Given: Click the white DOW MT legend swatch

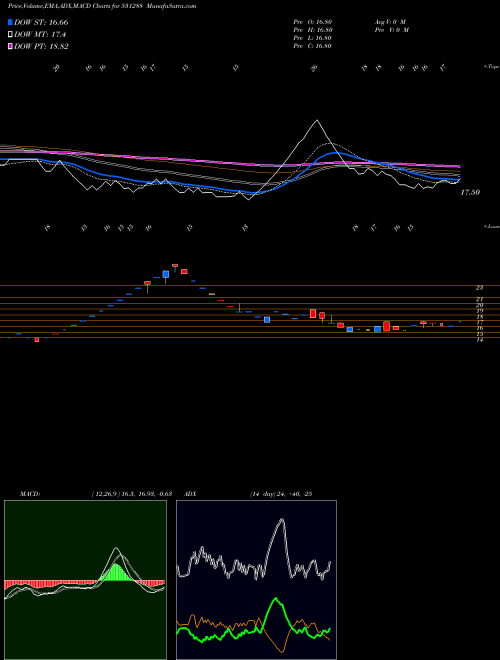Looking at the screenshot, I should 10,35.
